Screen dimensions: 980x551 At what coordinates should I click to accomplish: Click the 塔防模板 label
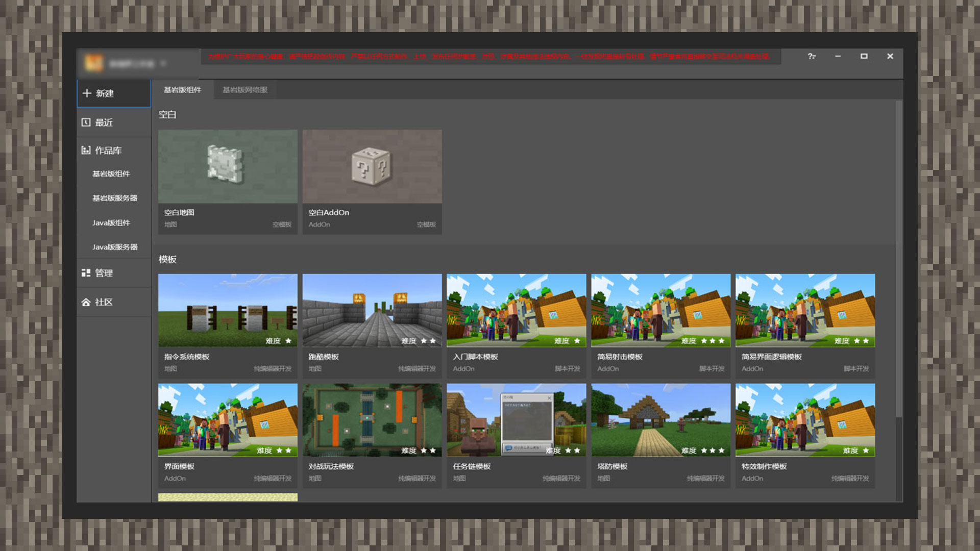pyautogui.click(x=612, y=466)
